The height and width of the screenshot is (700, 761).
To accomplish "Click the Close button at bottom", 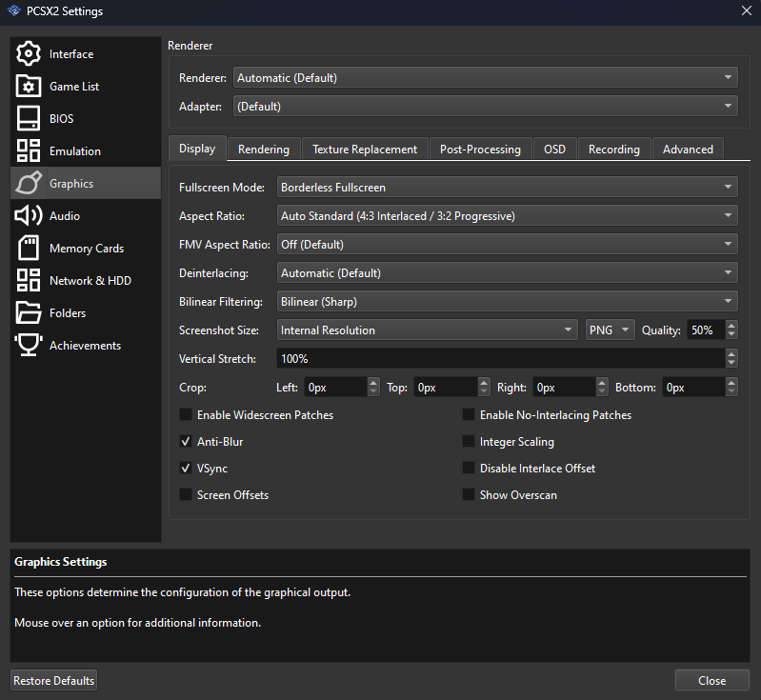I will click(712, 681).
